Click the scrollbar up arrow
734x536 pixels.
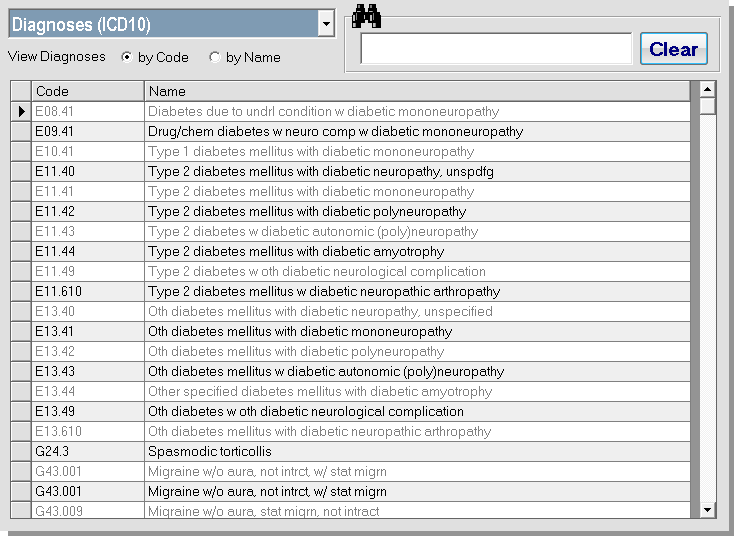707,89
